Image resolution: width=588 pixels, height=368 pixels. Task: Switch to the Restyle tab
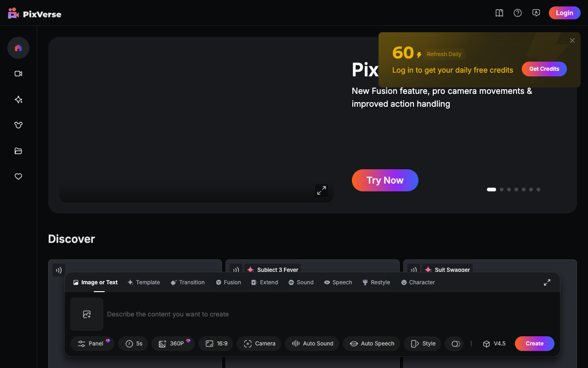[376, 282]
